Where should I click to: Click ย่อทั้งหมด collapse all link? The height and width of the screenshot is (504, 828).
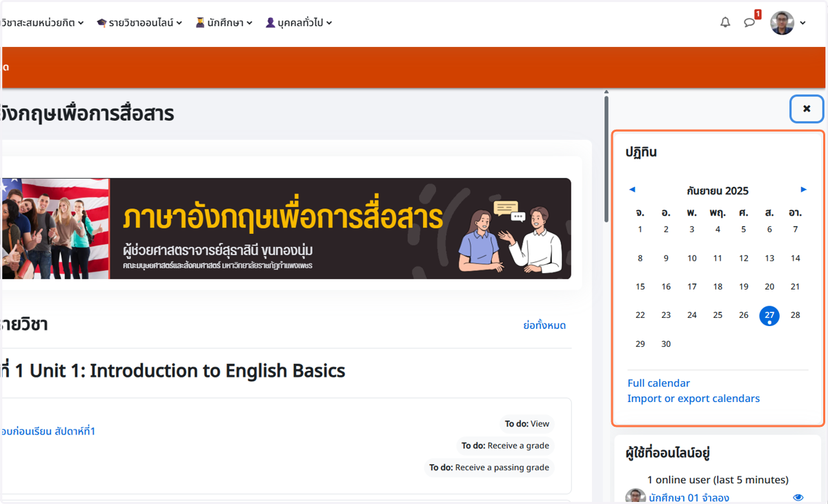pos(544,325)
